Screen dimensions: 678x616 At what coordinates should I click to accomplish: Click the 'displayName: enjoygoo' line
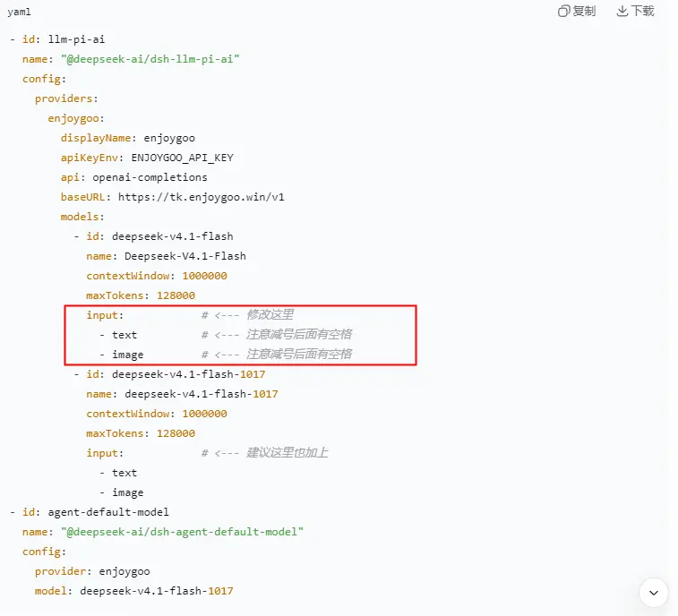[127, 138]
